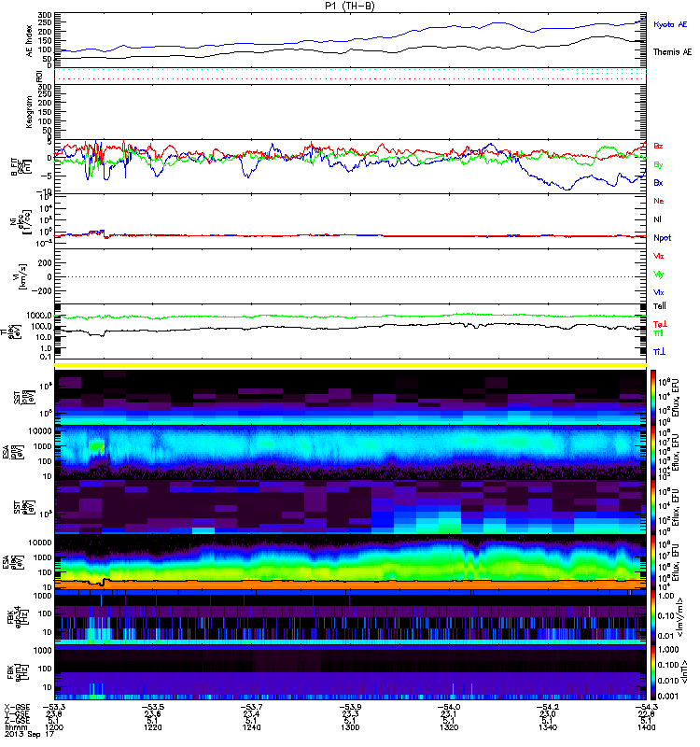700x747 pixels.
Task: Click the 1300 time tick label
Action: [x=350, y=727]
